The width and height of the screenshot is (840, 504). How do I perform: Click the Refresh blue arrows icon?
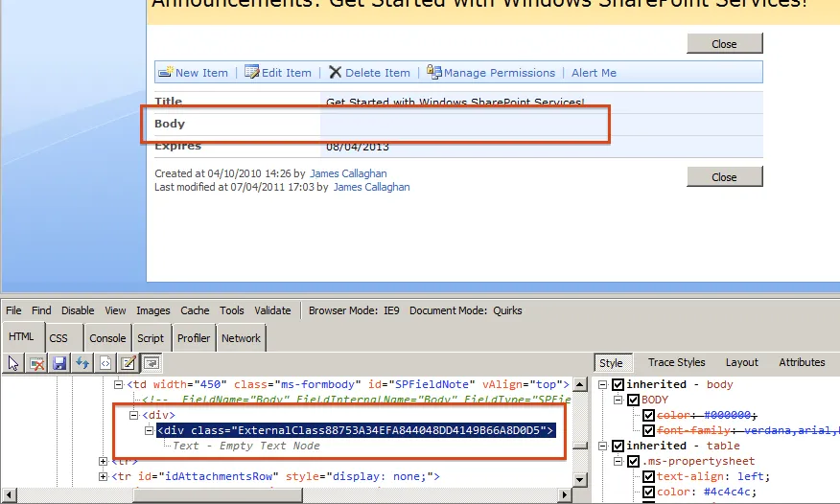tap(82, 363)
